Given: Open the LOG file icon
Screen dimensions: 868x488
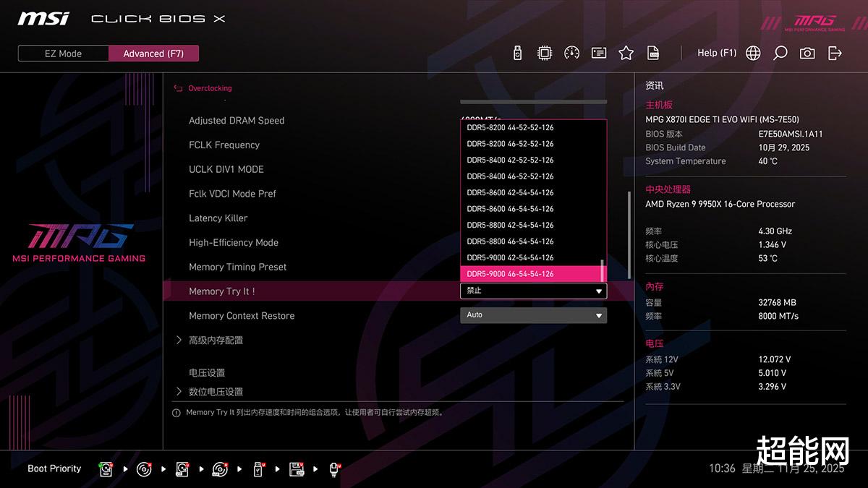Looking at the screenshot, I should (x=653, y=53).
